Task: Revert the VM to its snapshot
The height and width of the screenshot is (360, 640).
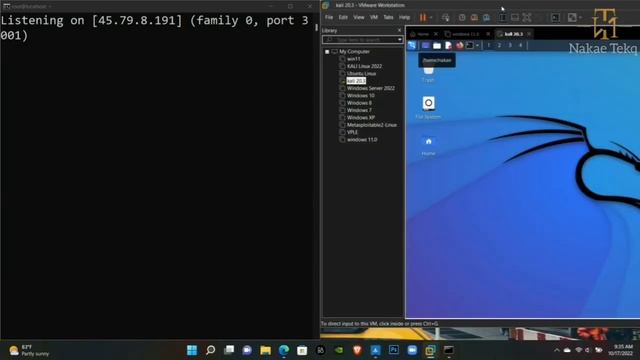Action: pos(474,18)
